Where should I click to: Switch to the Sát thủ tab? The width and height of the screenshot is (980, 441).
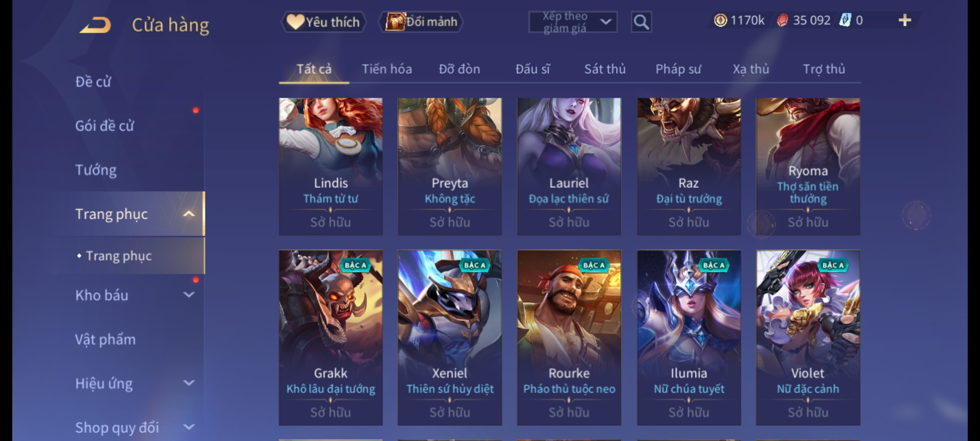coord(605,69)
